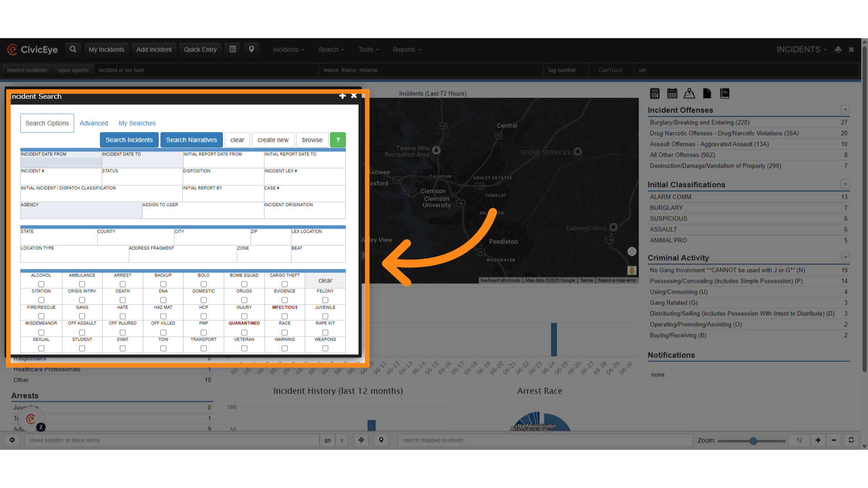Click the printer icon near INCIDENTS
Viewport: 868px width, 488px height.
838,50
